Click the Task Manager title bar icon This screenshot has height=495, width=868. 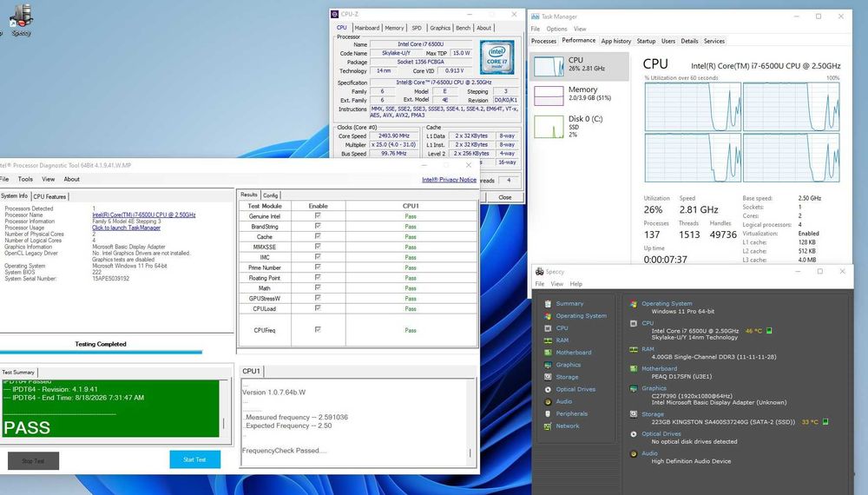pos(536,16)
